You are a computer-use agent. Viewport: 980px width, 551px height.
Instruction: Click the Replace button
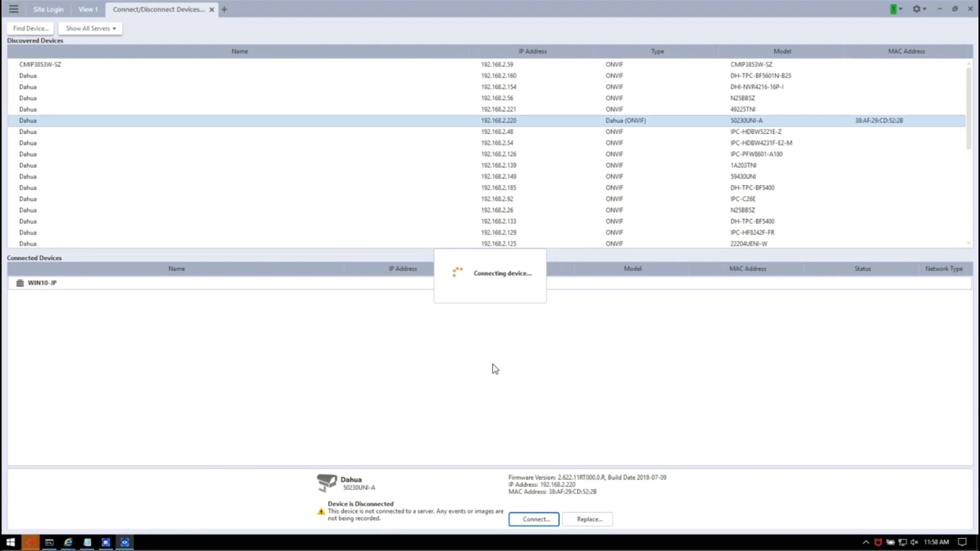(589, 519)
